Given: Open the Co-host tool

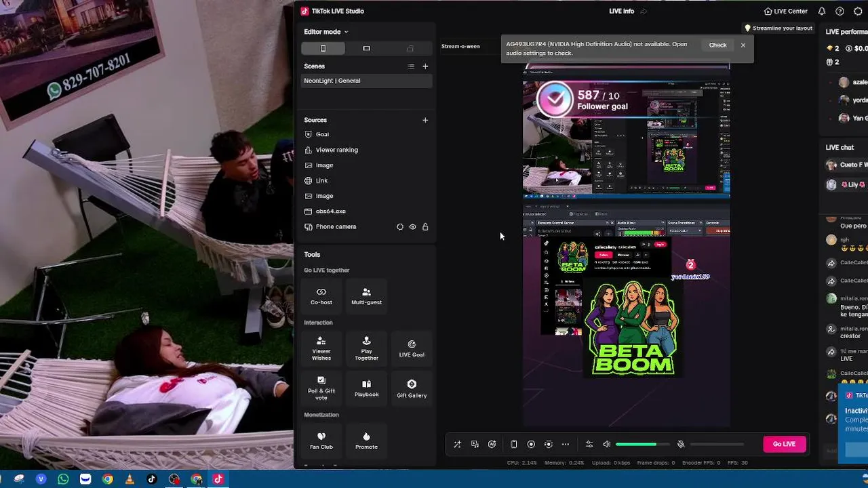Looking at the screenshot, I should (x=321, y=296).
